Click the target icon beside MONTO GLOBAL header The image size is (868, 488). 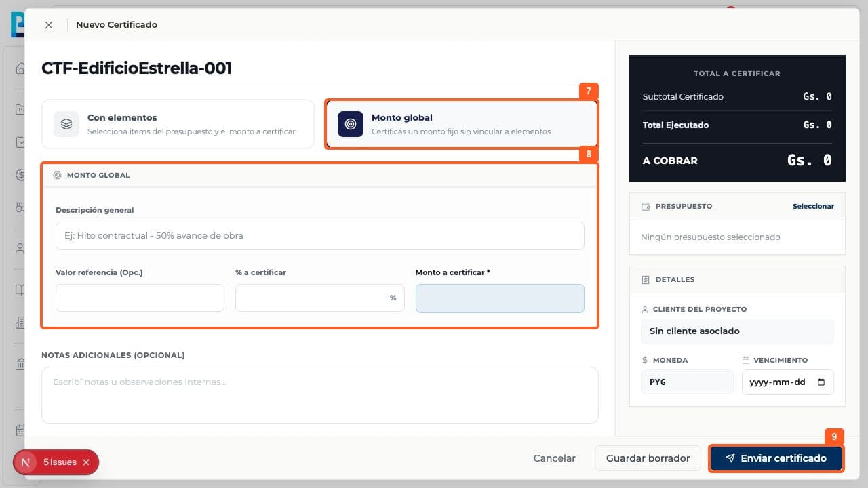[58, 175]
